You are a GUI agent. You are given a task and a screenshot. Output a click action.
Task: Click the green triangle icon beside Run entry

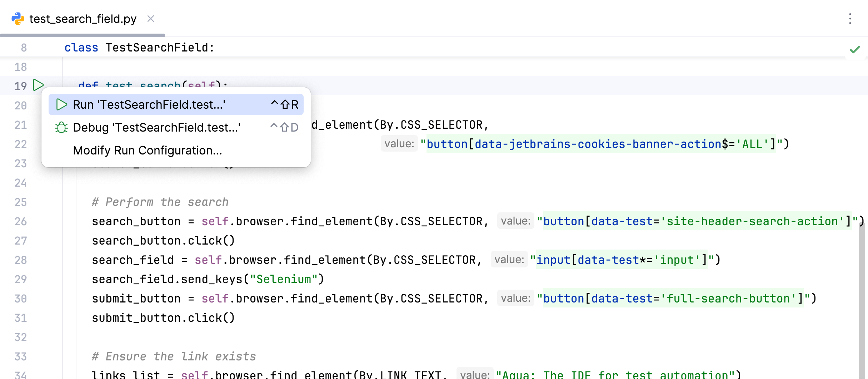coord(61,104)
